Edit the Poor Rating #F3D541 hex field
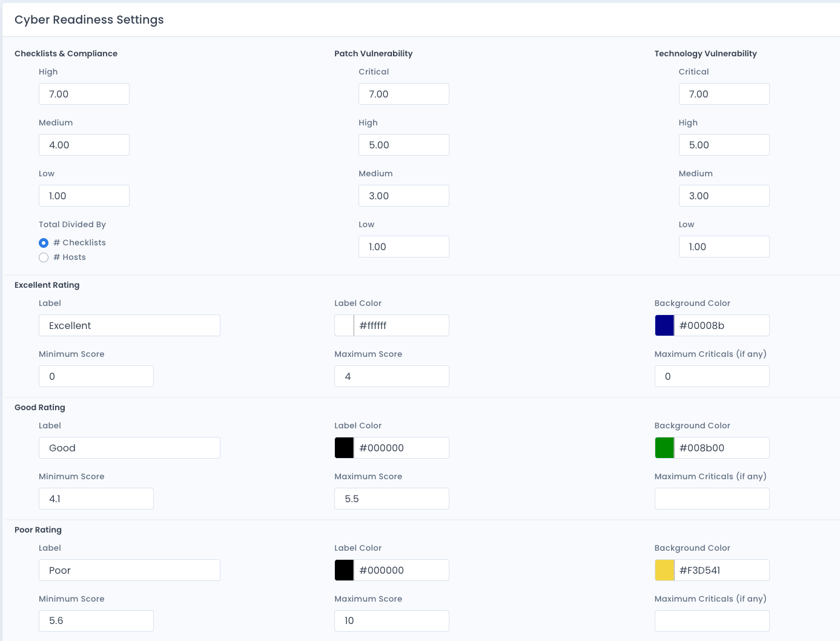Screen dimensions: 840x641 pos(721,570)
